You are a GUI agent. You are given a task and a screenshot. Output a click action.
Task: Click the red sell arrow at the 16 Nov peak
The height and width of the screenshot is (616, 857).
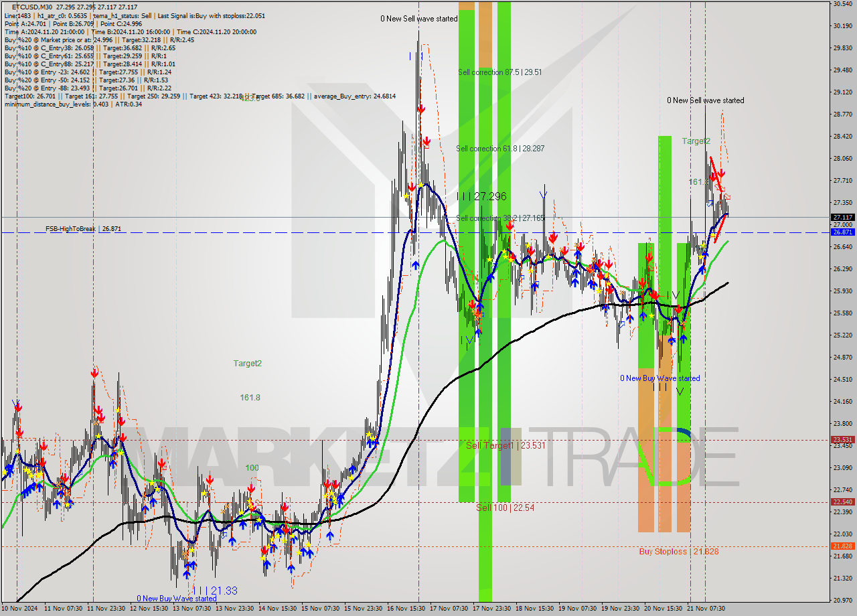(421, 108)
